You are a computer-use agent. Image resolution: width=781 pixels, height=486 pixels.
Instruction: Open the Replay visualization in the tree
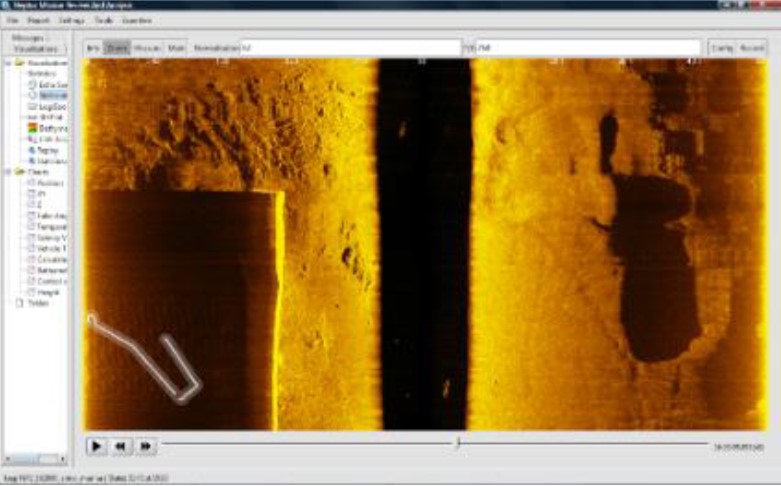46,150
